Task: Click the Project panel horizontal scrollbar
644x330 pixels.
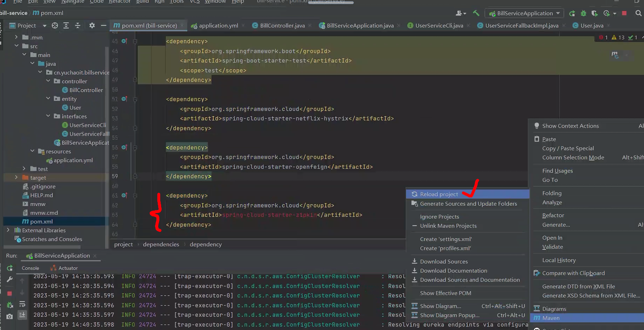Action: click(x=42, y=247)
